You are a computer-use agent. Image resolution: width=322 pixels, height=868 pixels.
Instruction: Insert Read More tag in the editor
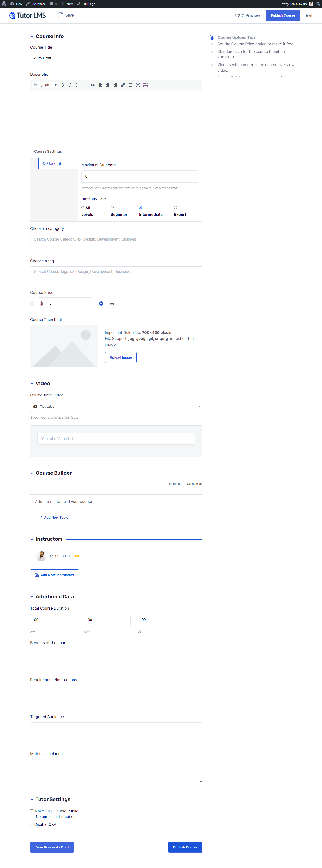click(x=130, y=85)
